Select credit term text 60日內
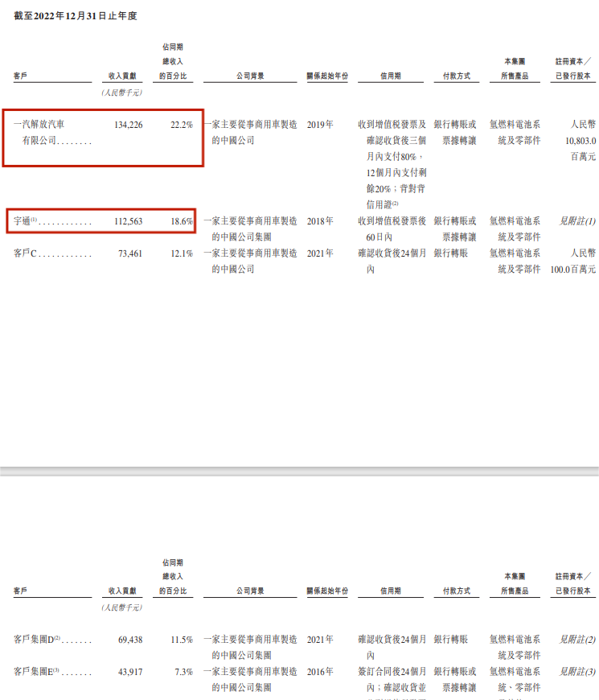Viewport: 599px width, 700px height. pyautogui.click(x=380, y=237)
